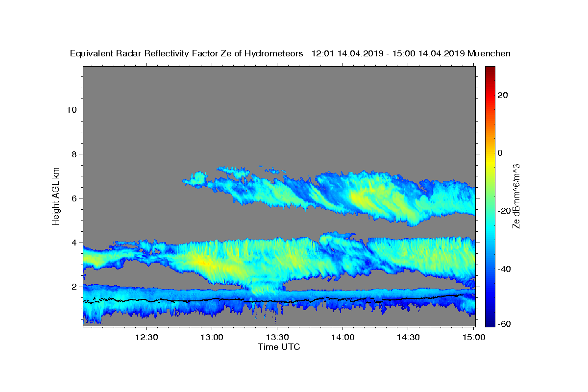This screenshot has height=392, width=588.
Task: Click the '4' height tick label
Action: coord(75,242)
